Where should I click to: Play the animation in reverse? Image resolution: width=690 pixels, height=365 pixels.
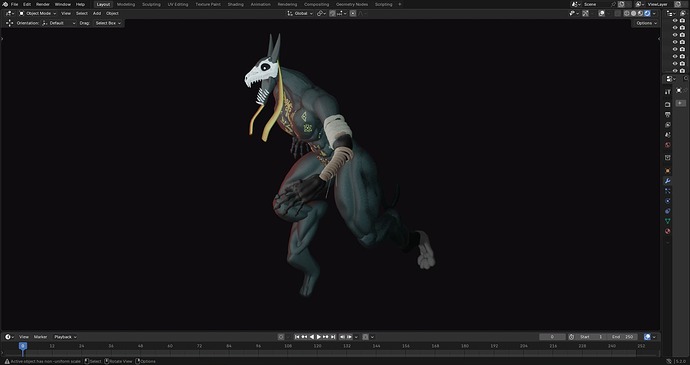(x=312, y=337)
